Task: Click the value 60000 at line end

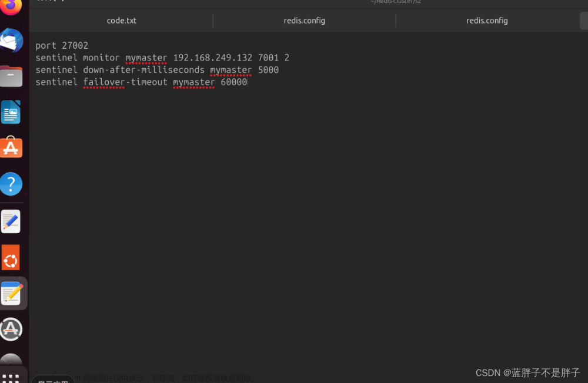Action: pos(233,82)
